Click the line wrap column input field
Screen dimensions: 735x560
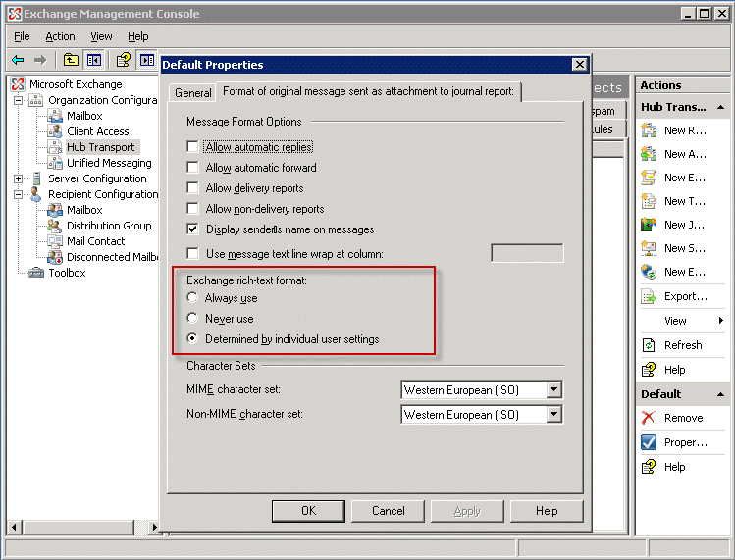pyautogui.click(x=527, y=253)
